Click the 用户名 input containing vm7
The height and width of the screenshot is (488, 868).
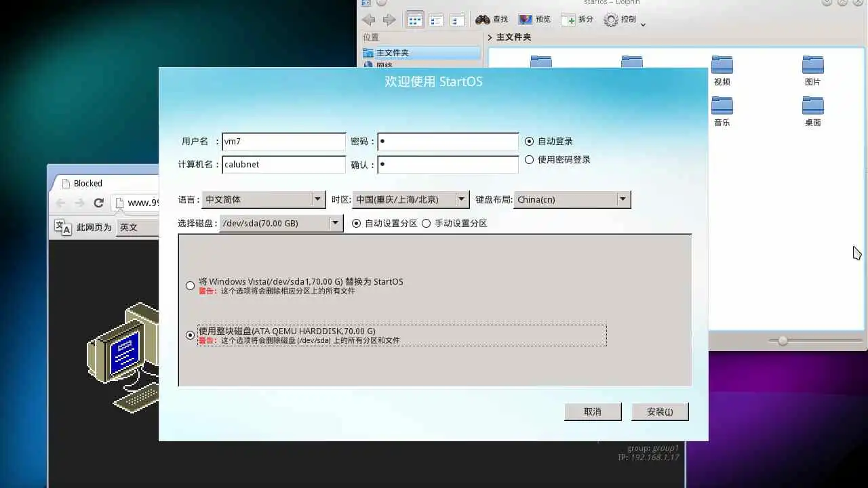[x=283, y=142]
